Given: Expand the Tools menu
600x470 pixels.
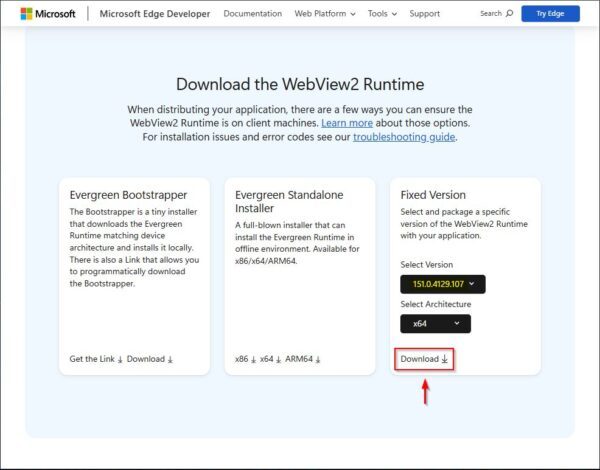Looking at the screenshot, I should point(382,14).
